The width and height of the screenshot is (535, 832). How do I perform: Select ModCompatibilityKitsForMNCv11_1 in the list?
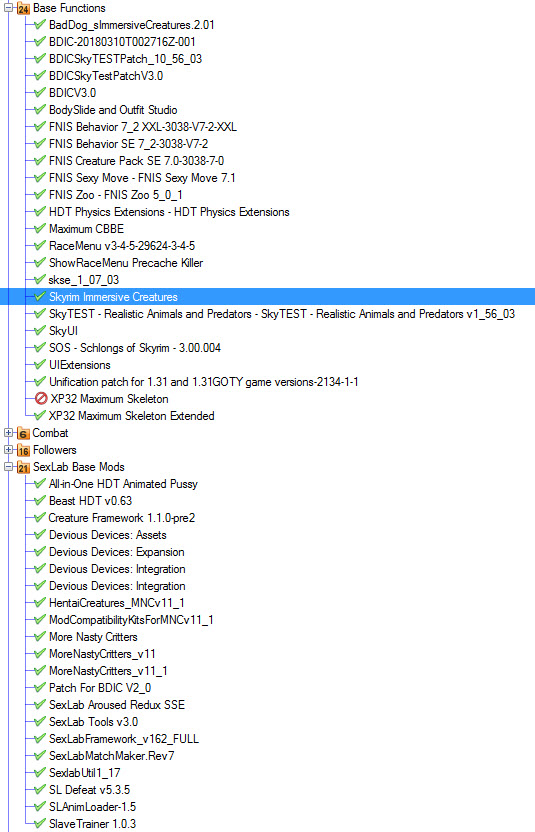coord(131,620)
